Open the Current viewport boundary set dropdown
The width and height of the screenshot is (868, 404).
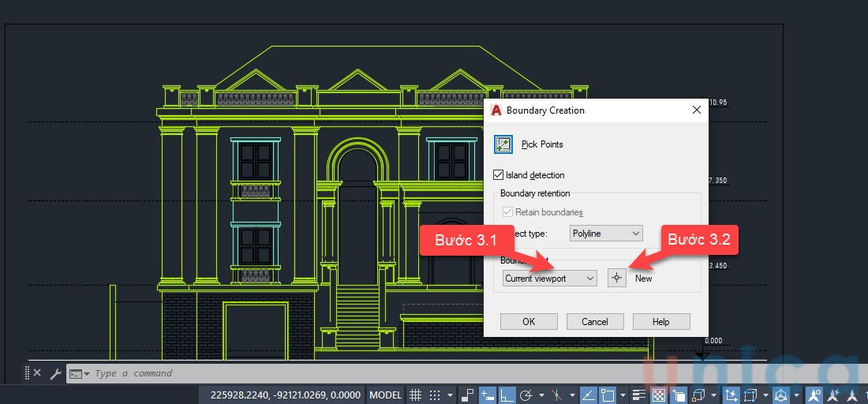point(550,279)
